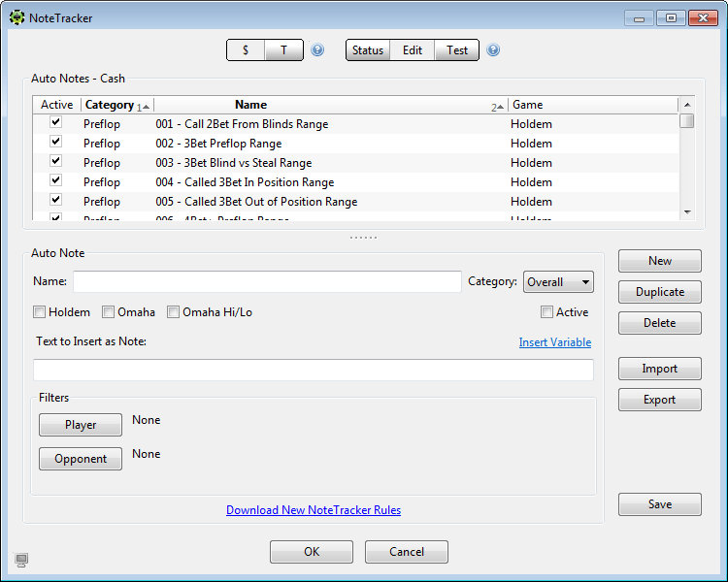Viewport: 728px width, 582px height.
Task: Sort list by the Game column header
Action: pyautogui.click(x=593, y=105)
